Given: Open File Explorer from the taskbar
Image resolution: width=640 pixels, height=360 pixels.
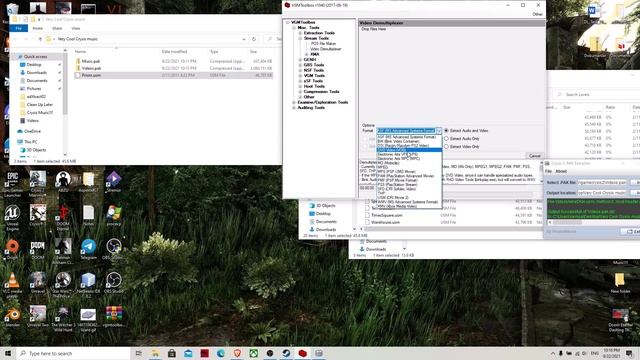Looking at the screenshot, I should (156, 353).
